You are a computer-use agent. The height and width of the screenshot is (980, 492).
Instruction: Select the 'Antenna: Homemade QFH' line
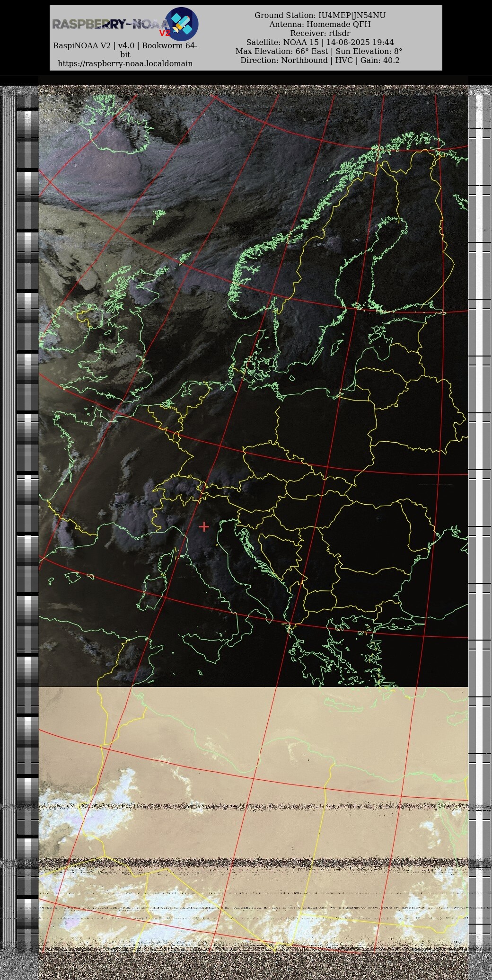coord(320,24)
